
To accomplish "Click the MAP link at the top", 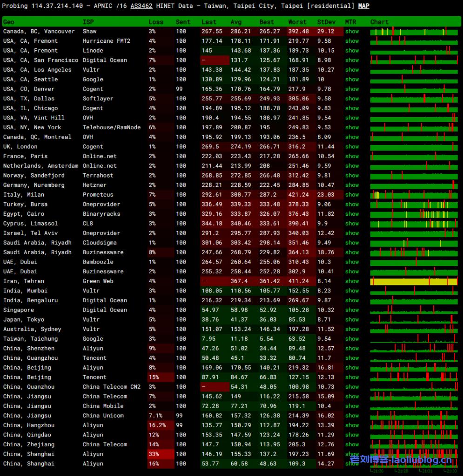I will click(x=363, y=6).
